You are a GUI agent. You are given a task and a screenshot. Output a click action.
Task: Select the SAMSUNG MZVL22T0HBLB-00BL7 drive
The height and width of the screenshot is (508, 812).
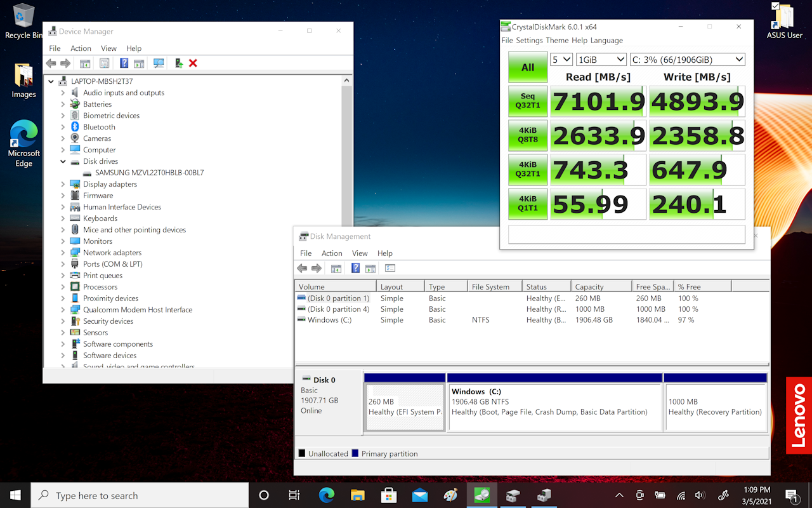click(x=149, y=173)
